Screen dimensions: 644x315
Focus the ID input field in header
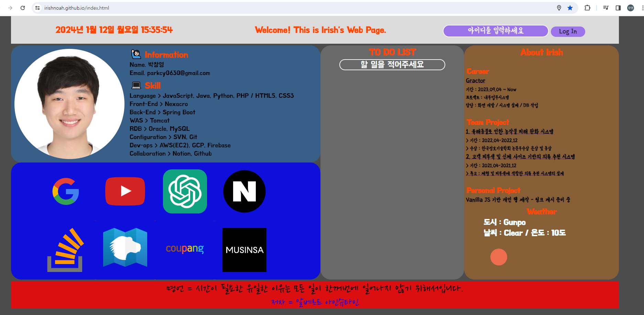tap(495, 31)
